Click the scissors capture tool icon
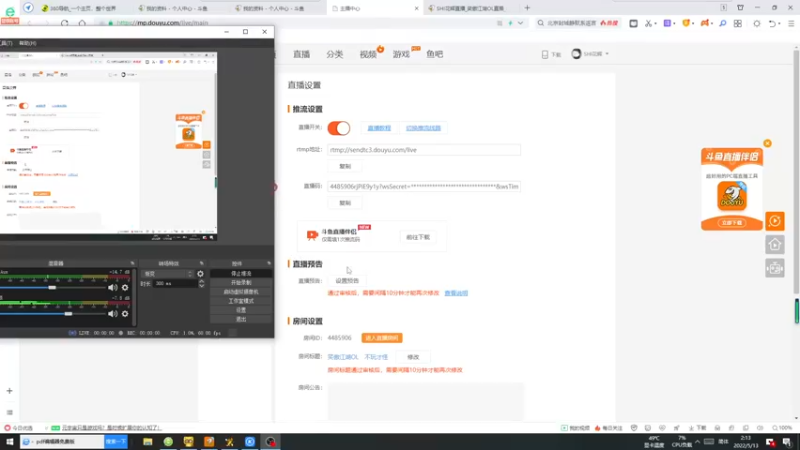This screenshot has width=800, height=450. click(x=648, y=23)
